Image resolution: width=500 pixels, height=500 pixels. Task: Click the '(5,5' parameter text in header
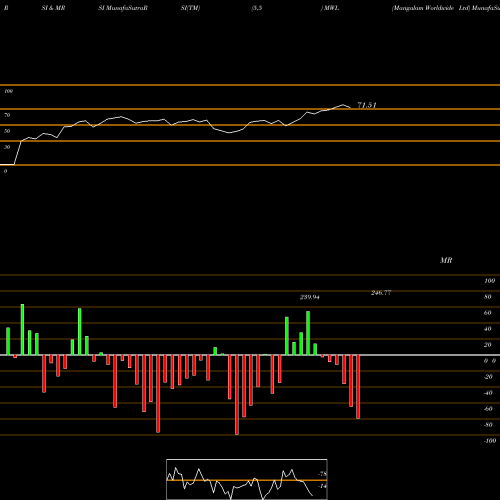[257, 8]
